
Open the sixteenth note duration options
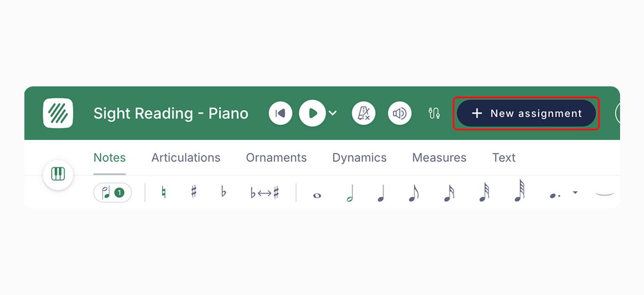click(x=448, y=193)
